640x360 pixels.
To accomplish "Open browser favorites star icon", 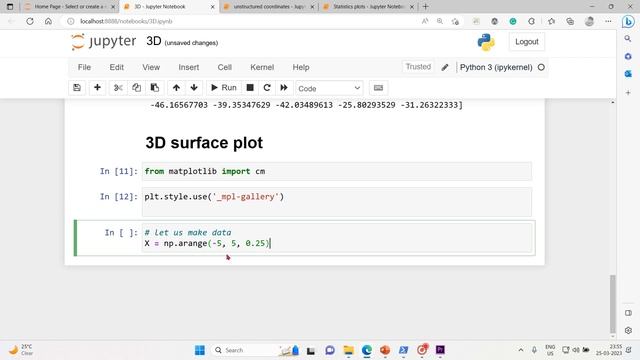I will [551, 21].
